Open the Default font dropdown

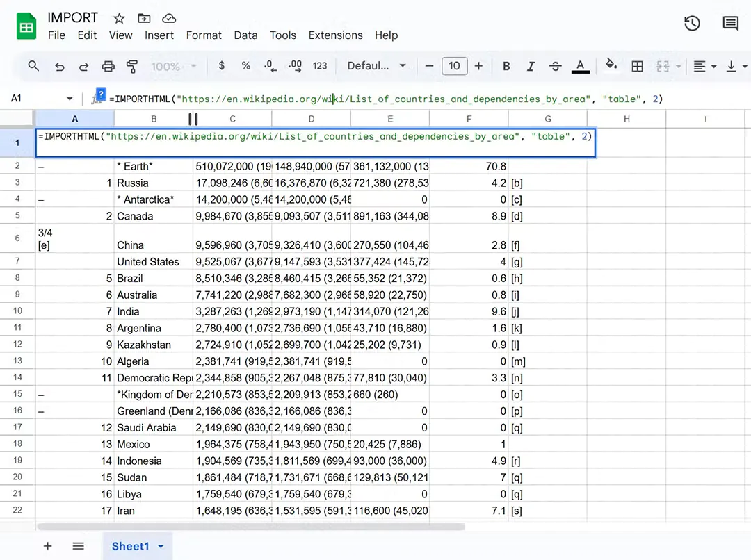[372, 66]
